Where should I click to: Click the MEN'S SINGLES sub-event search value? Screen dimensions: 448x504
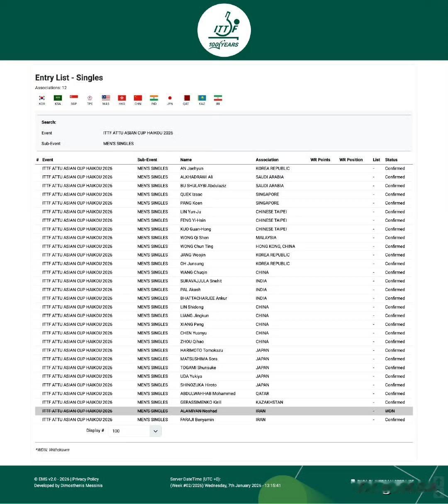(119, 143)
